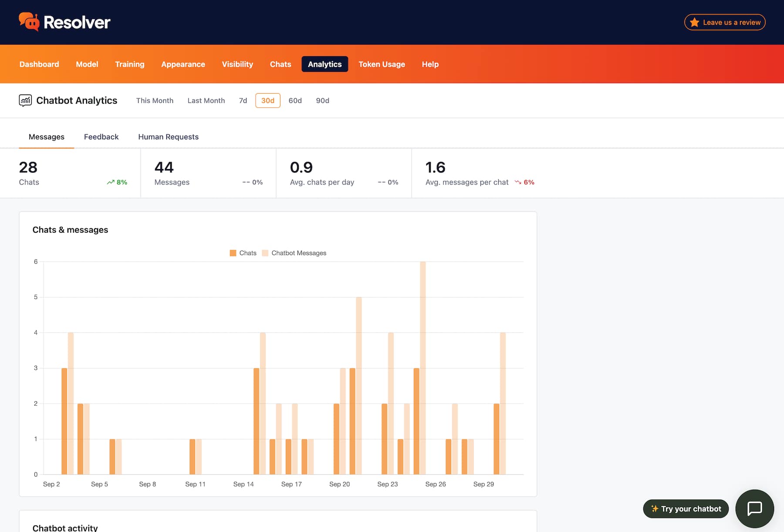This screenshot has height=532, width=784.
Task: Go to the Model section
Action: [x=87, y=64]
